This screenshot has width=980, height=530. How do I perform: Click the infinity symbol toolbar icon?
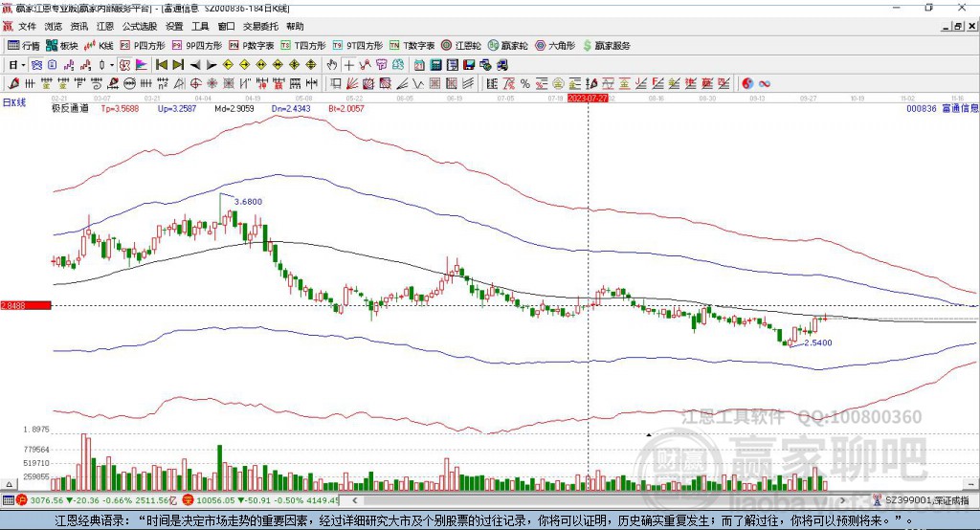pyautogui.click(x=765, y=84)
